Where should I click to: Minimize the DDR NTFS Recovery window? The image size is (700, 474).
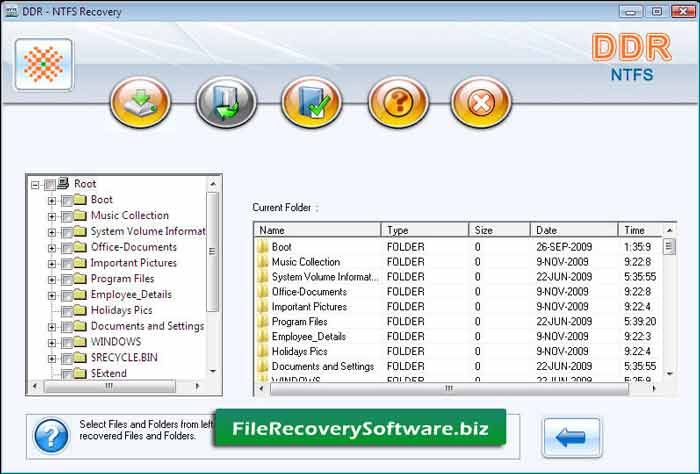point(631,11)
